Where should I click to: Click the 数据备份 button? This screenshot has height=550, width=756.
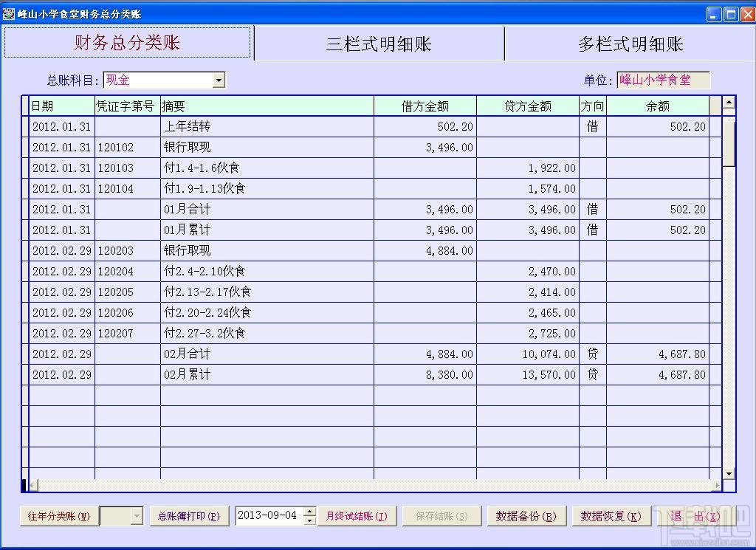(526, 516)
